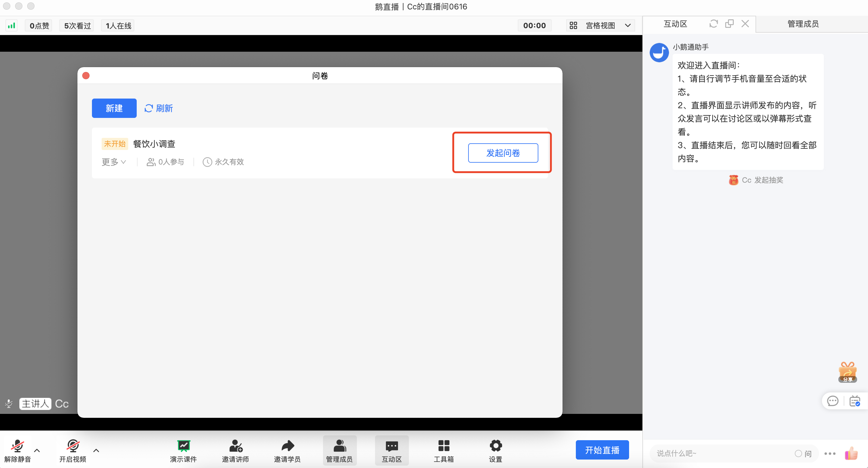Click the 00:00 broadcast timer
868x468 pixels.
(534, 26)
